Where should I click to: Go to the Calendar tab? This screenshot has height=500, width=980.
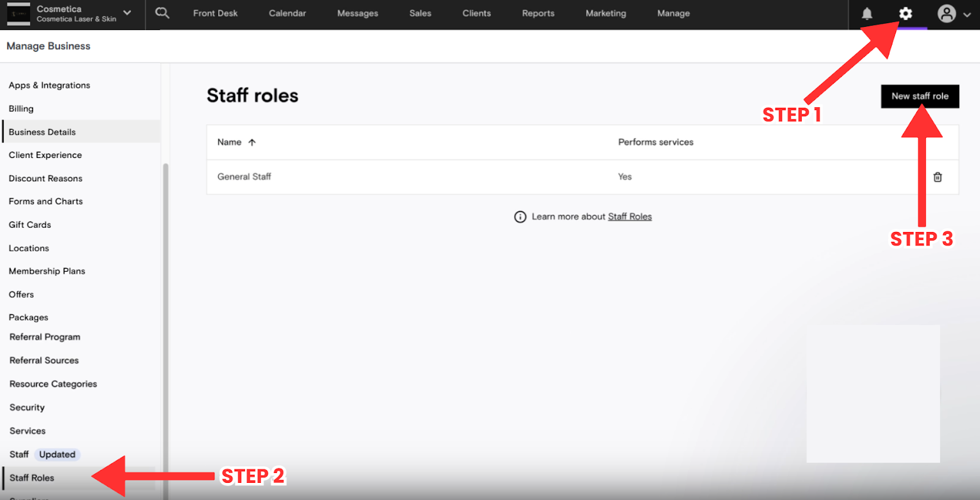click(287, 13)
